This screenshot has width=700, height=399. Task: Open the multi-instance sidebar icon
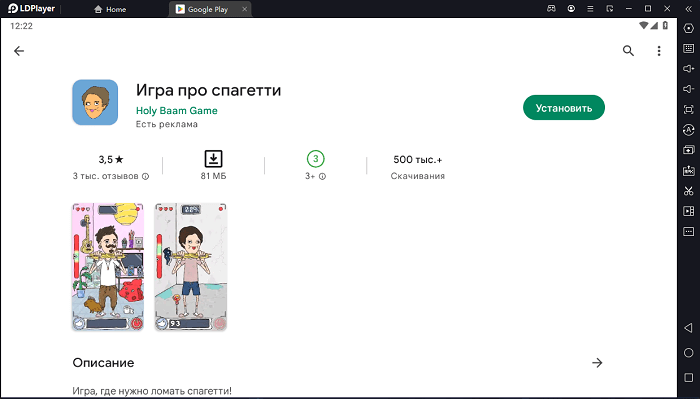(x=688, y=150)
